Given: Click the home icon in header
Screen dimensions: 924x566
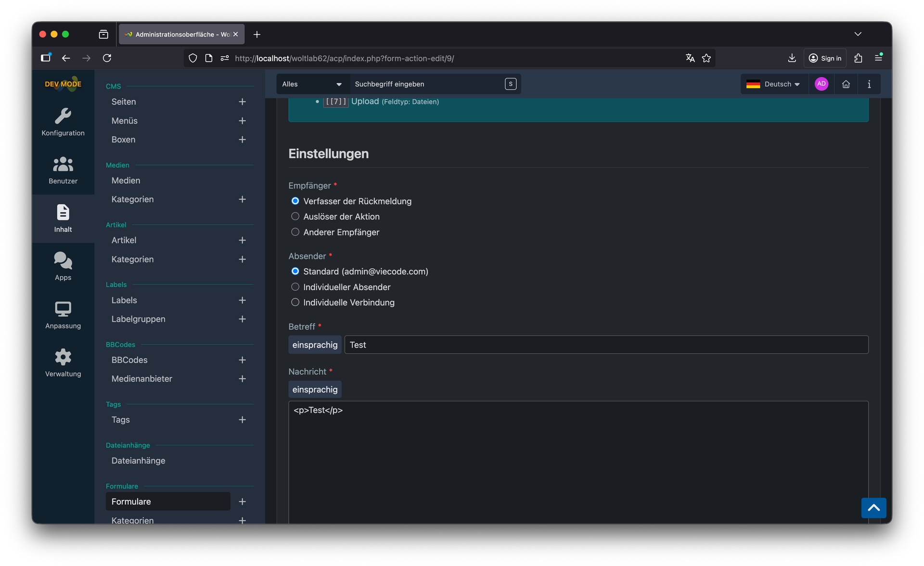Looking at the screenshot, I should coord(846,84).
